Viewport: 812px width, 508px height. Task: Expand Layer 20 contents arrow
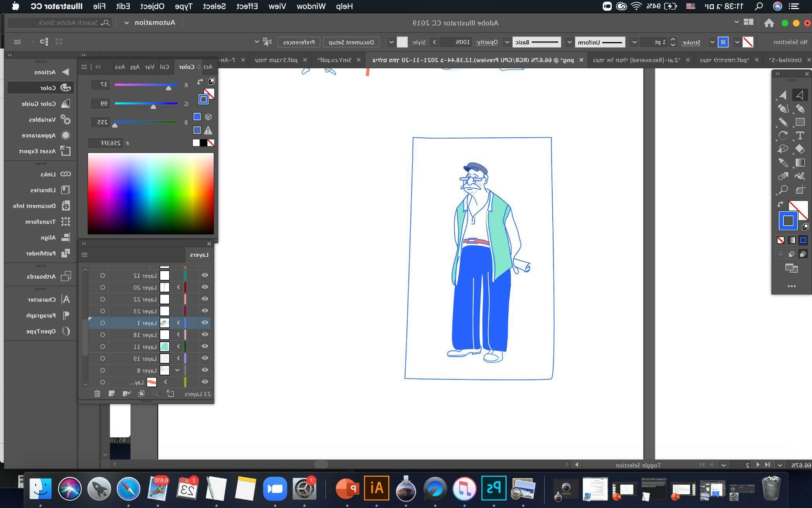point(178,287)
